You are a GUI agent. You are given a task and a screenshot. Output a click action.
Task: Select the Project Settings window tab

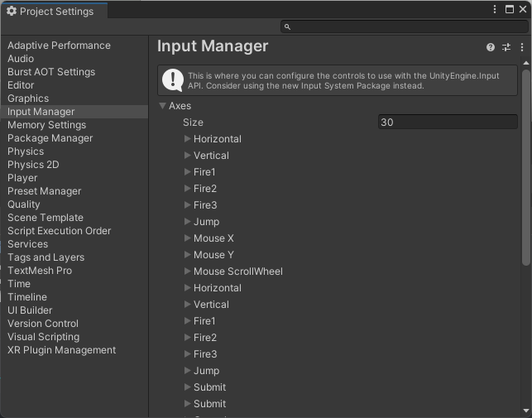pos(50,12)
